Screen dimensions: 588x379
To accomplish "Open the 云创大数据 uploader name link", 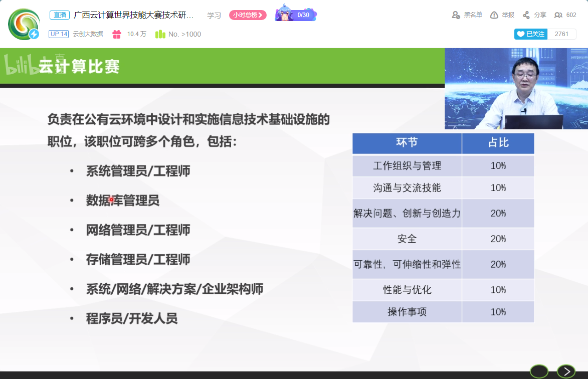I will click(x=88, y=34).
